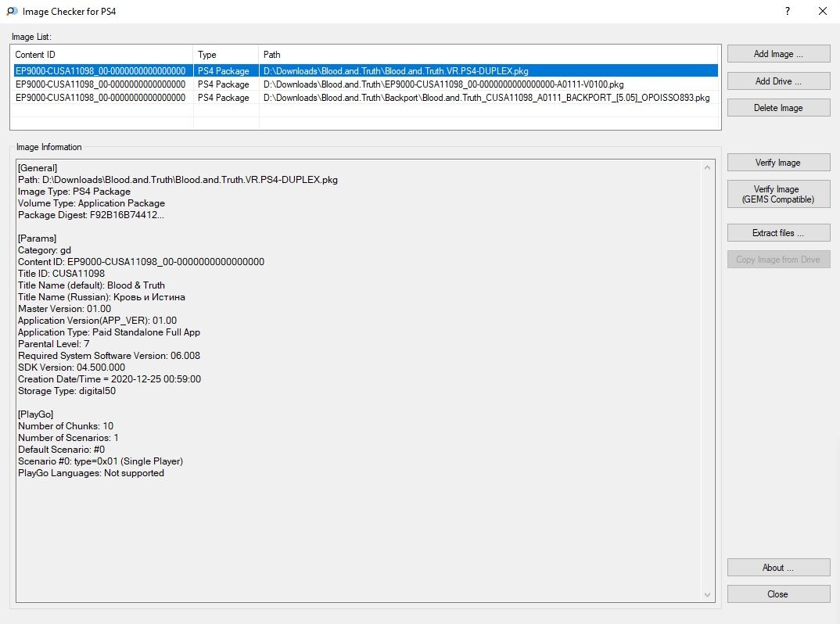Click the Master Version: 01.00 line

pyautogui.click(x=65, y=309)
